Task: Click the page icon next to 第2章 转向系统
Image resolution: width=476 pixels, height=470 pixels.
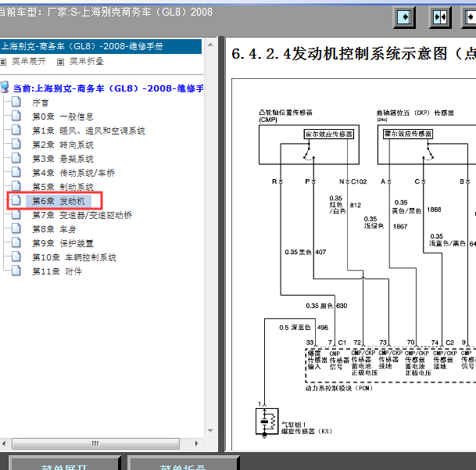Action: pos(16,144)
